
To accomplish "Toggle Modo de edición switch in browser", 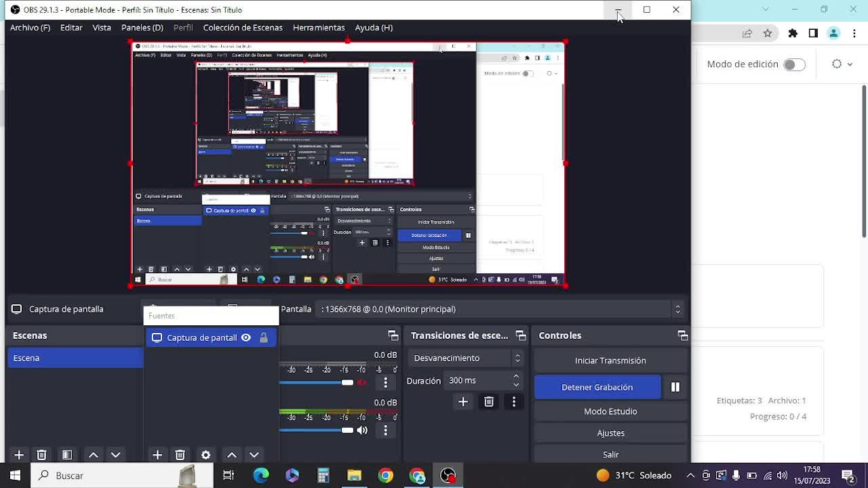I will (x=794, y=64).
